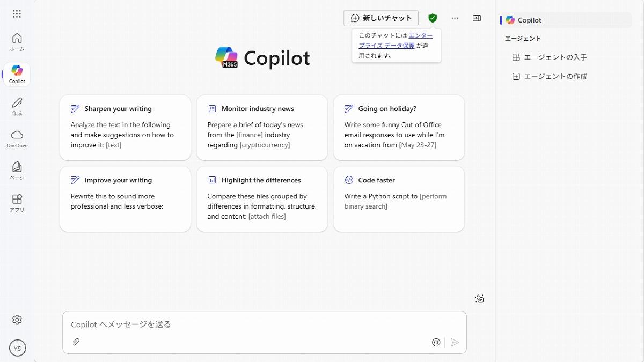The image size is (644, 362).
Task: Click the @ mention icon
Action: coord(436,342)
